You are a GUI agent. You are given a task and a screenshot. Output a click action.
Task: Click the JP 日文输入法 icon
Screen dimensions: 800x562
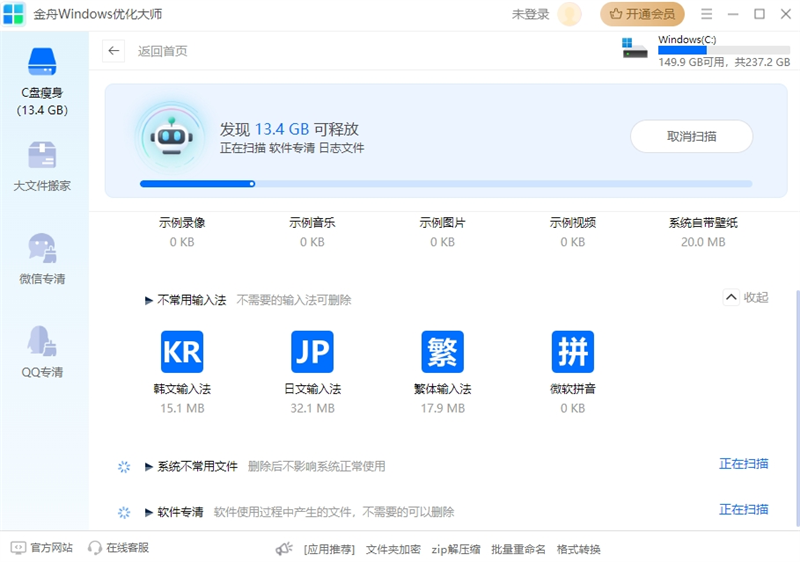point(312,352)
